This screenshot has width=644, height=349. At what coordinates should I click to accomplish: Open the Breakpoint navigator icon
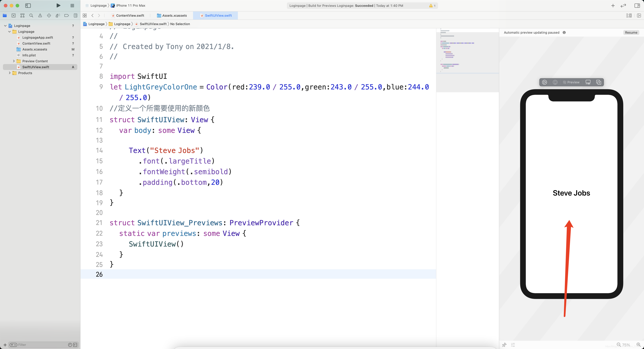pos(67,16)
